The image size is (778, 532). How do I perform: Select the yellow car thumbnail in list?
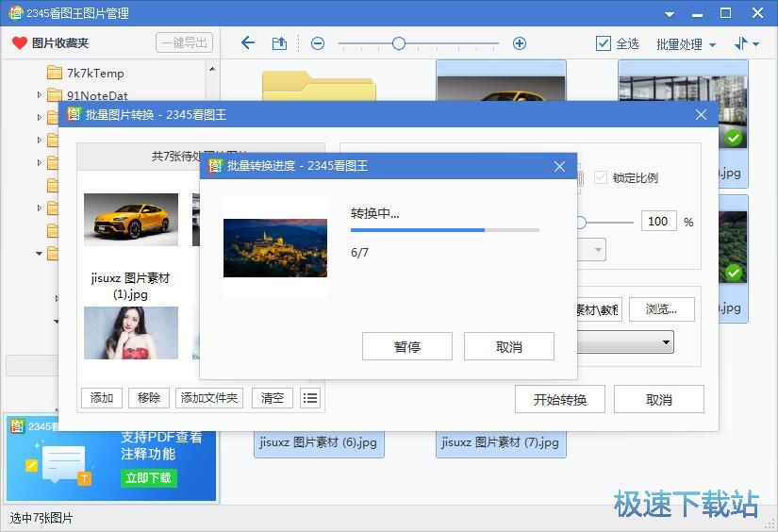(131, 220)
